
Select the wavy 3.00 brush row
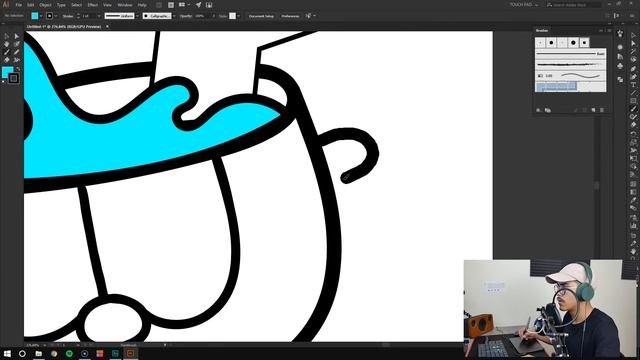click(570, 76)
